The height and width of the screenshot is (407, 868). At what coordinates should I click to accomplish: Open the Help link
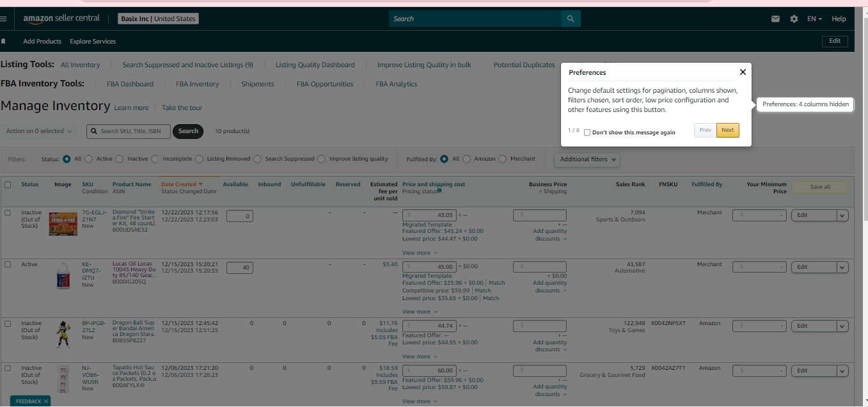[x=839, y=19]
